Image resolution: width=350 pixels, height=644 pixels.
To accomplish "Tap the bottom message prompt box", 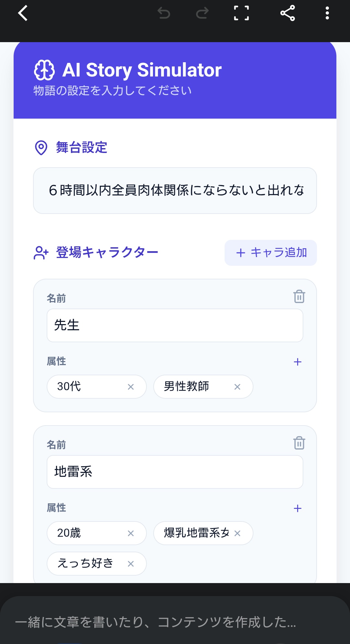I will (175, 622).
